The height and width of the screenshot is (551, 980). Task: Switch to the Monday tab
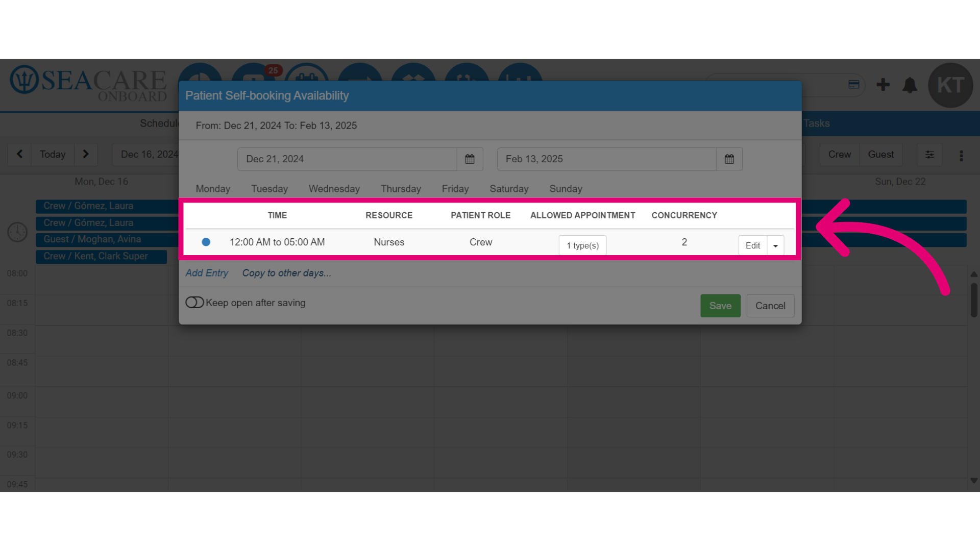pyautogui.click(x=213, y=189)
